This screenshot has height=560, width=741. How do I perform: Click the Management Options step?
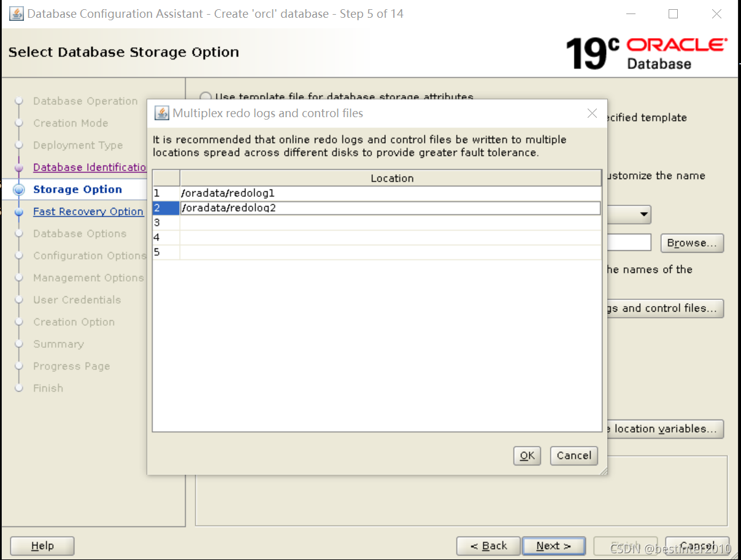click(88, 278)
